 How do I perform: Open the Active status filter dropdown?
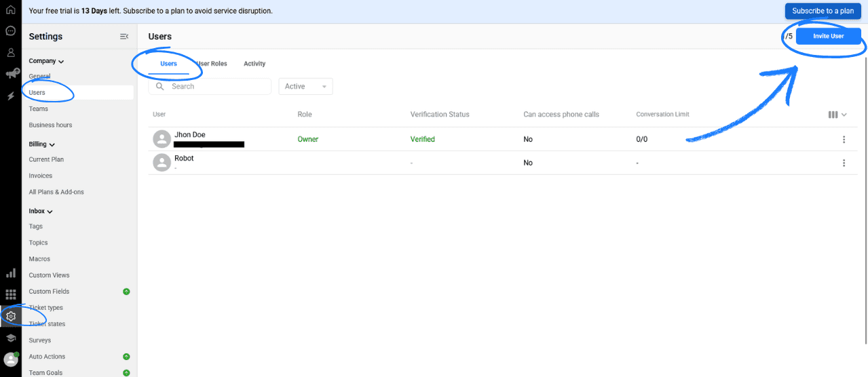point(305,86)
